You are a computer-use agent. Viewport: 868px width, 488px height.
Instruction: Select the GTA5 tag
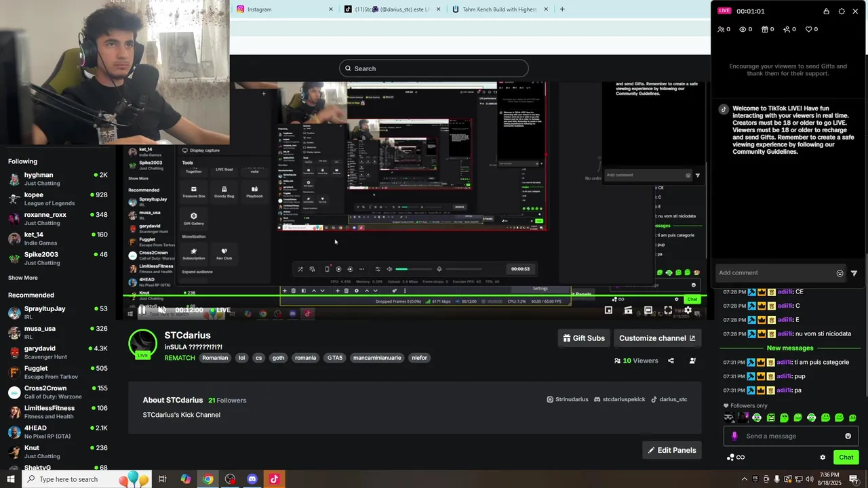(335, 358)
